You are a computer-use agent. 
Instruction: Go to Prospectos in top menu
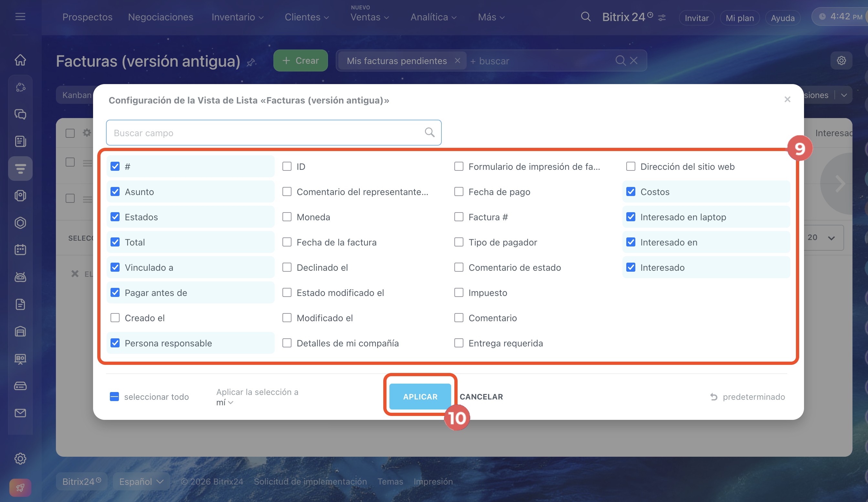pos(87,17)
